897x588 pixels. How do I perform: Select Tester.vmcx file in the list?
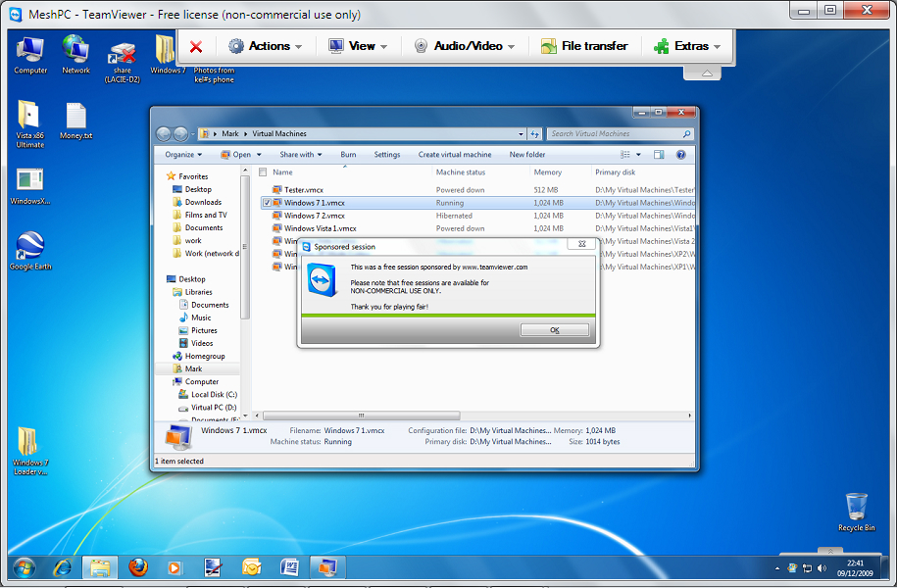point(303,190)
